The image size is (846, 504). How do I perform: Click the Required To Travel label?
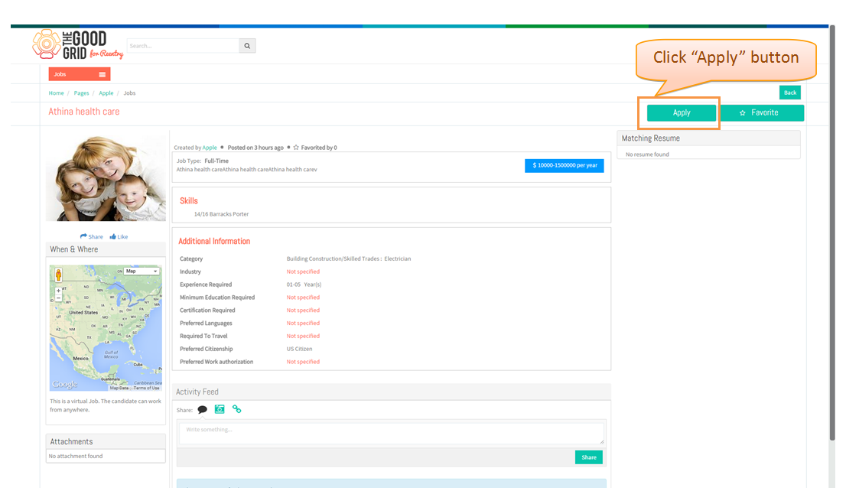pyautogui.click(x=203, y=337)
